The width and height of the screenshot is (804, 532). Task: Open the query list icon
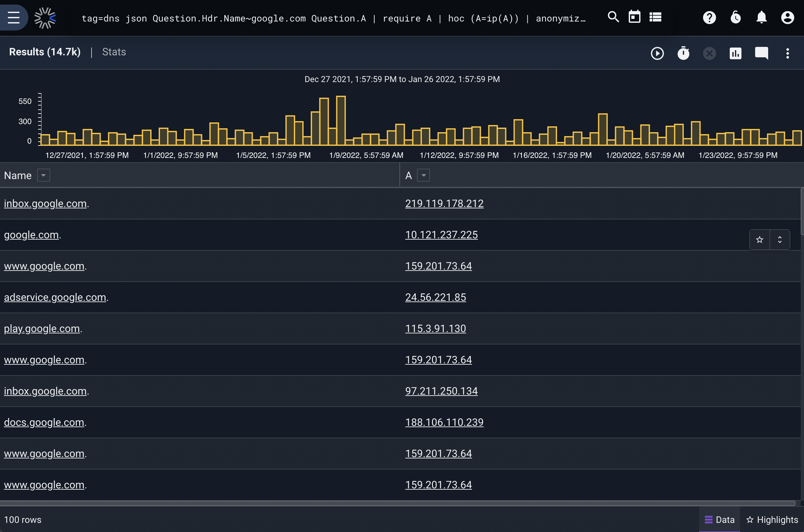655,17
